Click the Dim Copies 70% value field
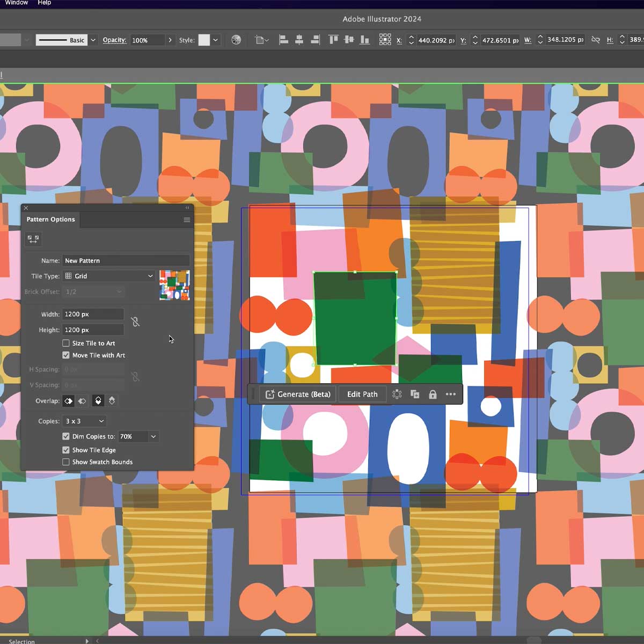The height and width of the screenshot is (644, 644). (133, 436)
